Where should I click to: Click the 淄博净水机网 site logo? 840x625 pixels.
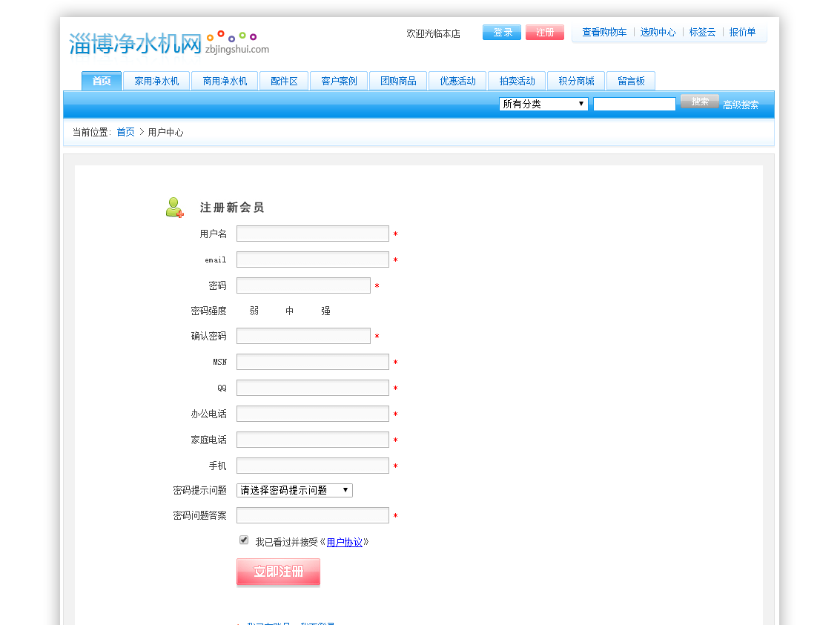point(169,43)
